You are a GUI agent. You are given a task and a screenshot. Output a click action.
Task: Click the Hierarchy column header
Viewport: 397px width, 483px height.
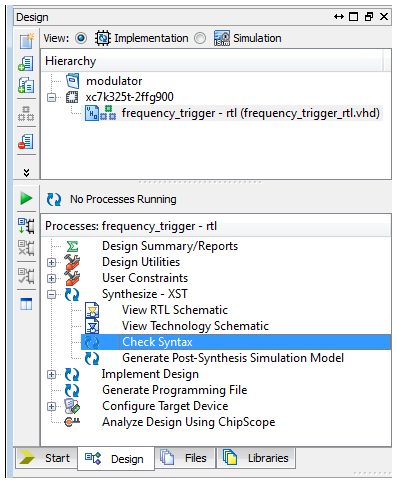pos(212,61)
